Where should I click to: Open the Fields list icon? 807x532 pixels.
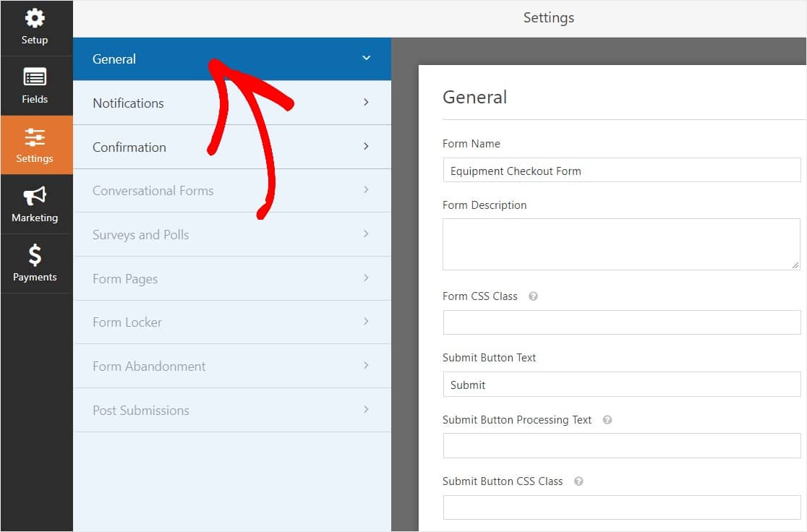[35, 77]
